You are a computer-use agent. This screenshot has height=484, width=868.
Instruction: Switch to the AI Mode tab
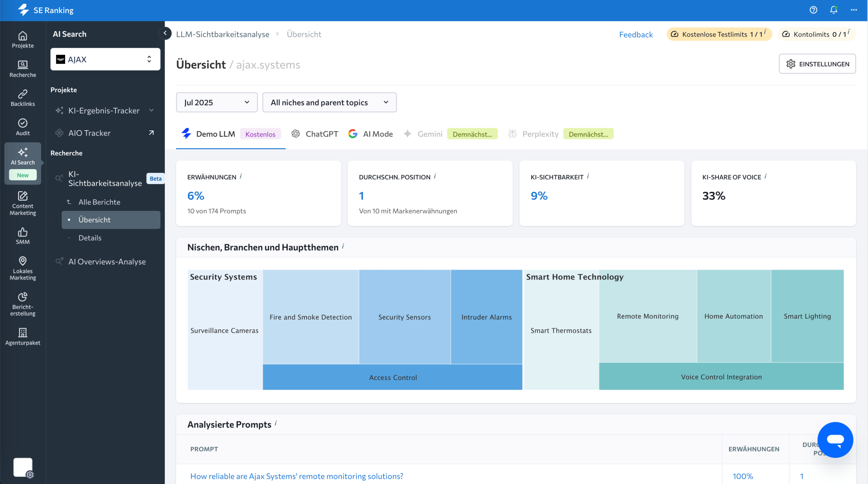370,134
